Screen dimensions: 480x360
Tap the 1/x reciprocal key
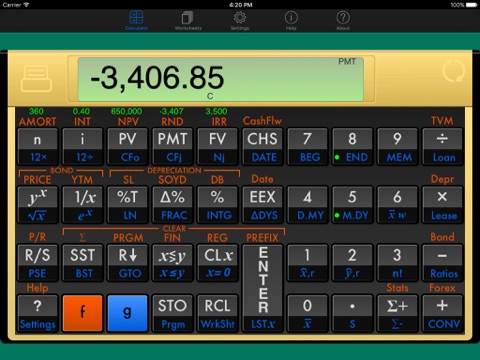[x=83, y=204]
